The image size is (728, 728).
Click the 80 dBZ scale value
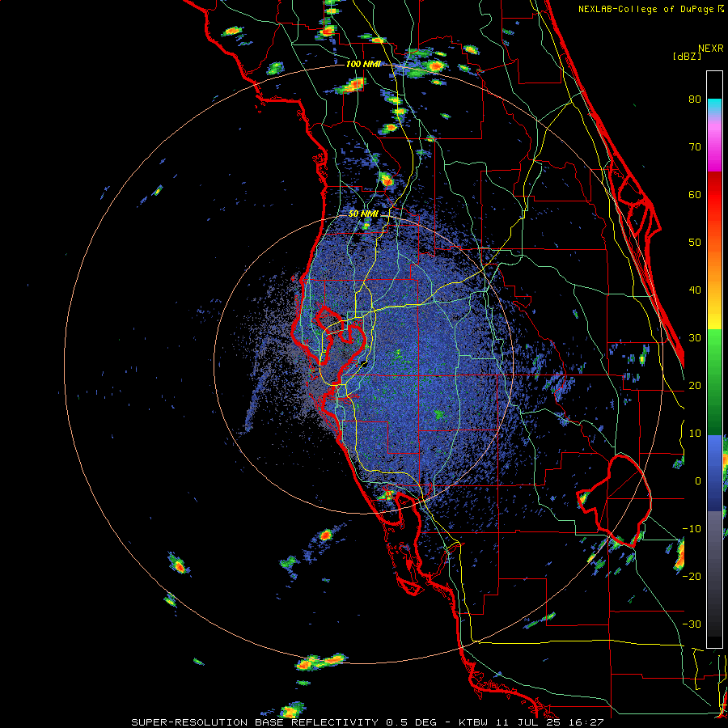coord(695,99)
